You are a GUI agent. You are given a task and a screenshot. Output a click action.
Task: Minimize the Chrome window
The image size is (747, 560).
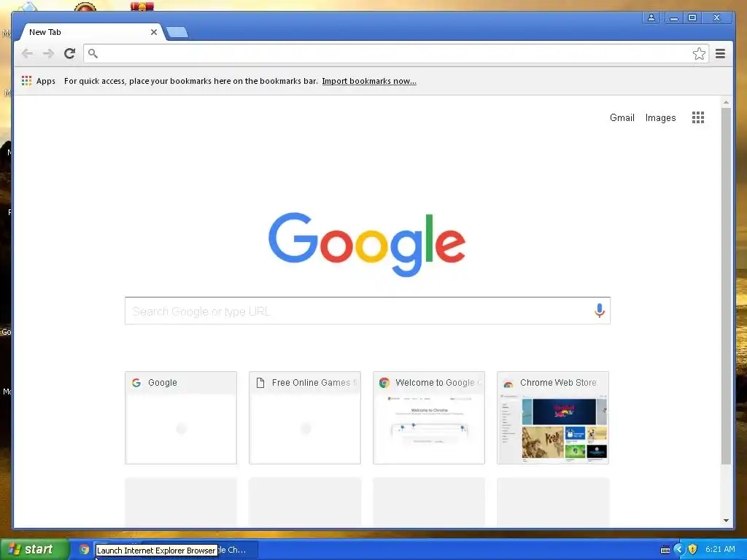(x=673, y=17)
